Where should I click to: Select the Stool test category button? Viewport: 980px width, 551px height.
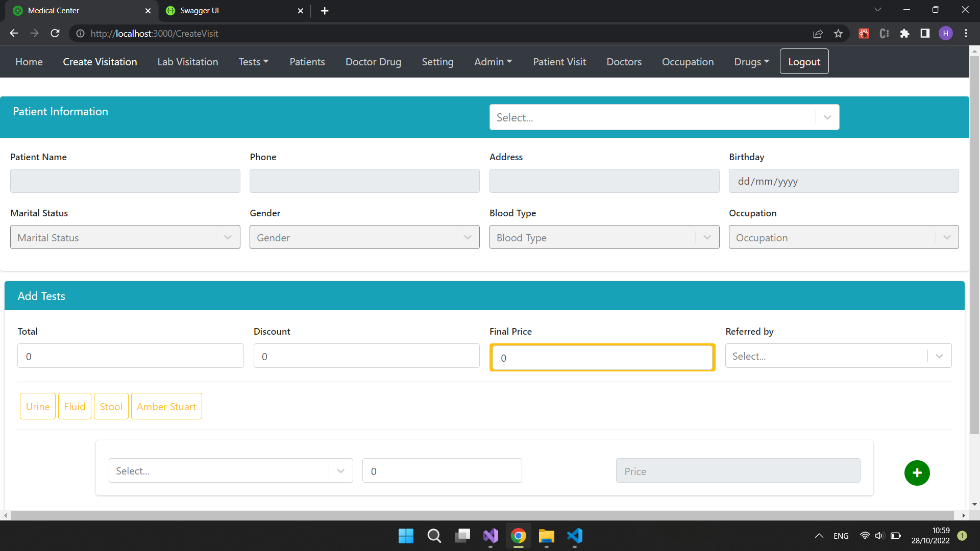tap(111, 406)
